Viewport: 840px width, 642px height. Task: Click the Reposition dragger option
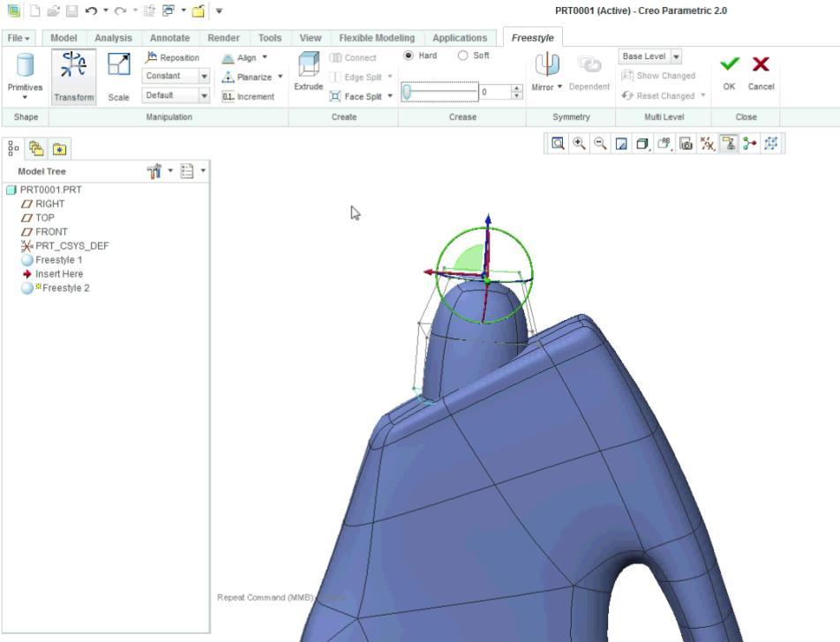click(x=173, y=57)
